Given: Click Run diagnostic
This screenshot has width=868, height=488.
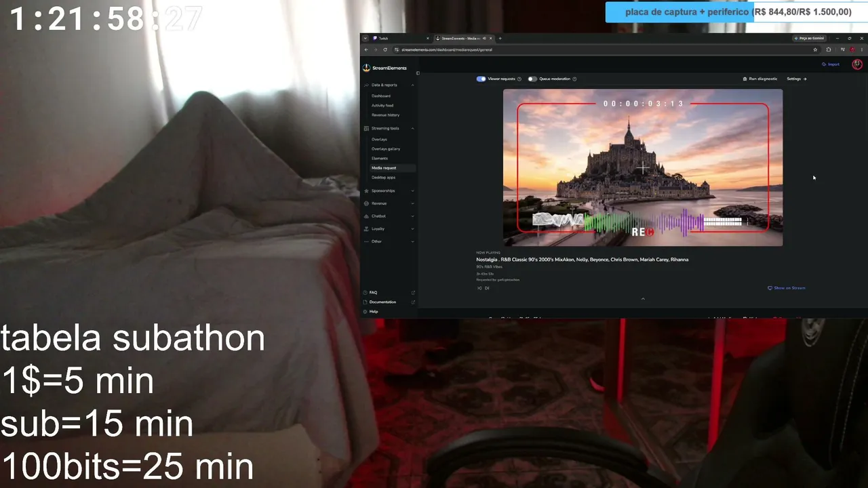Looking at the screenshot, I should coord(760,79).
